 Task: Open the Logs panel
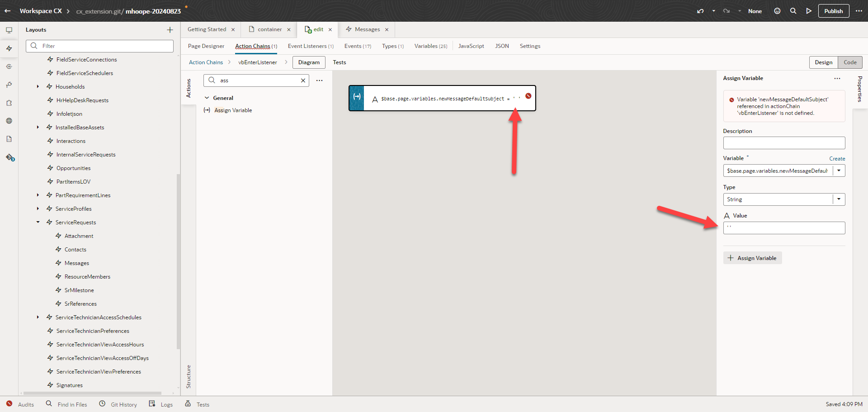click(161, 404)
